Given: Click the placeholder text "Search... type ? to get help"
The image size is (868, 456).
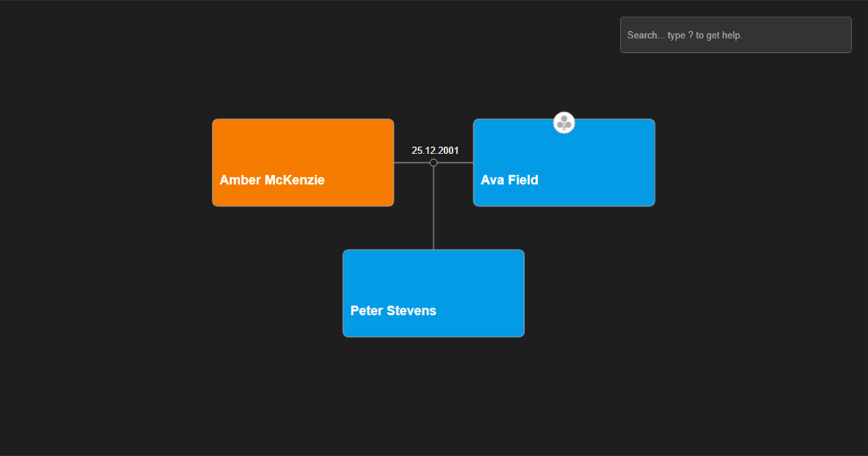Looking at the screenshot, I should coord(684,35).
